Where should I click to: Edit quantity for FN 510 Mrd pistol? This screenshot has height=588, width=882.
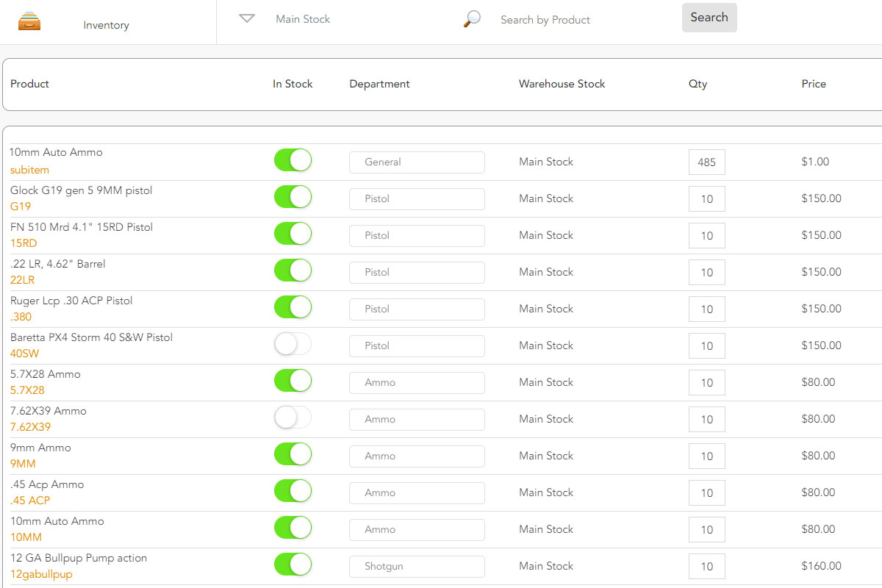pyautogui.click(x=706, y=236)
